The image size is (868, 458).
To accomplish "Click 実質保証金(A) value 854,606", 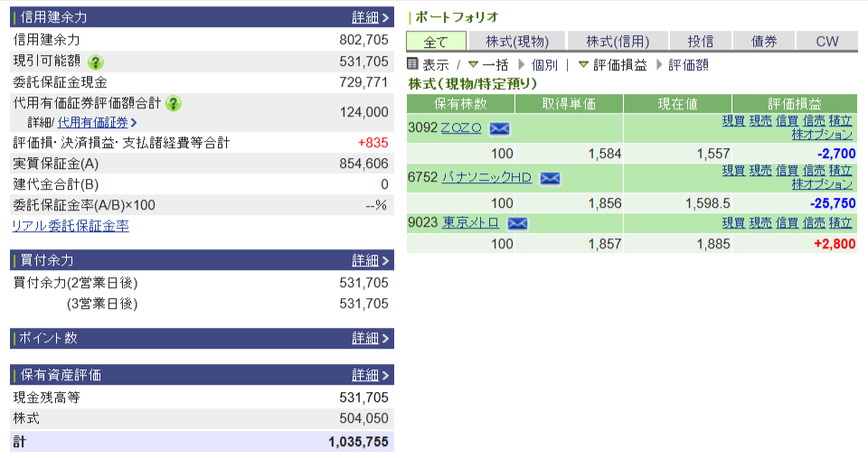I will click(363, 164).
